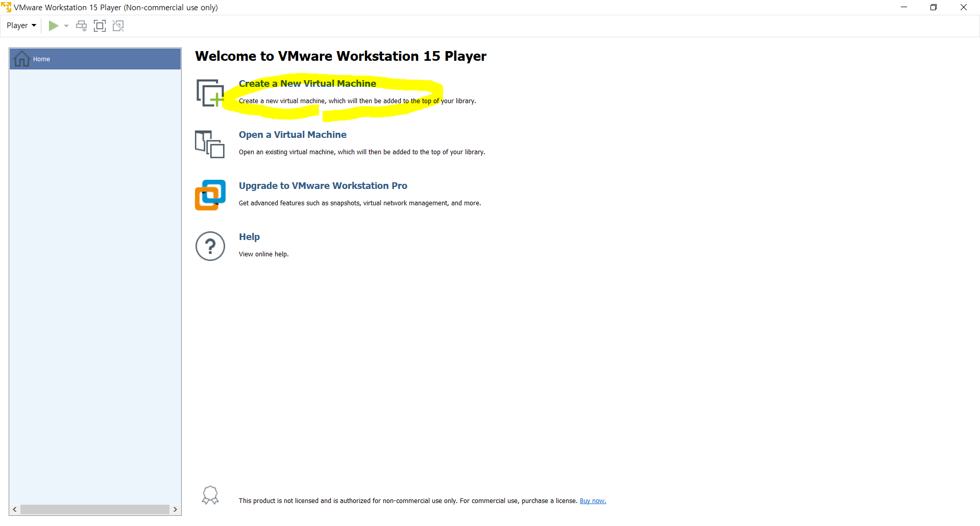
Task: Click the license ribbon badge icon
Action: 210,495
